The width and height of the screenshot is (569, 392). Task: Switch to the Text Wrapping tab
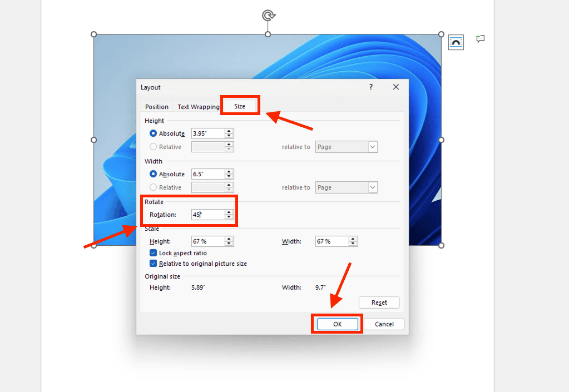pos(198,107)
